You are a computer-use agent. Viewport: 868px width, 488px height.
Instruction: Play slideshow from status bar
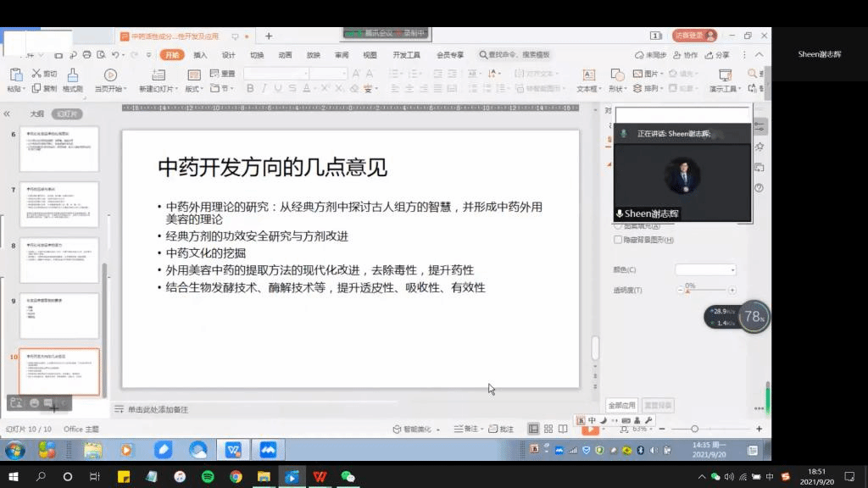(590, 430)
